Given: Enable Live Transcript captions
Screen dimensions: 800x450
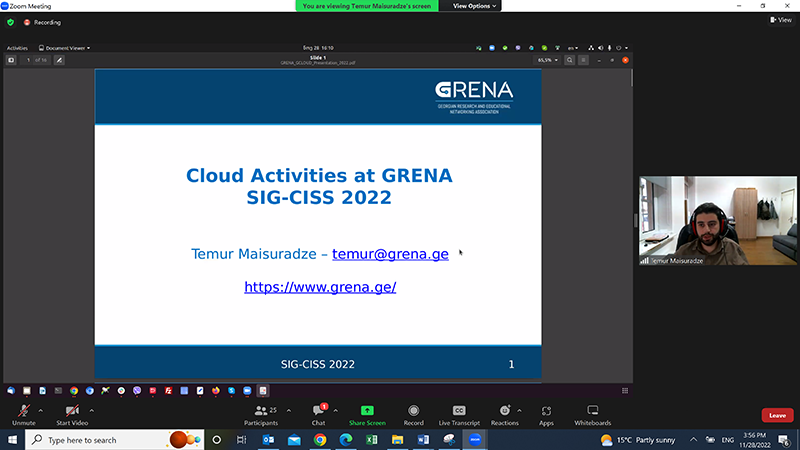Looking at the screenshot, I should click(x=459, y=415).
